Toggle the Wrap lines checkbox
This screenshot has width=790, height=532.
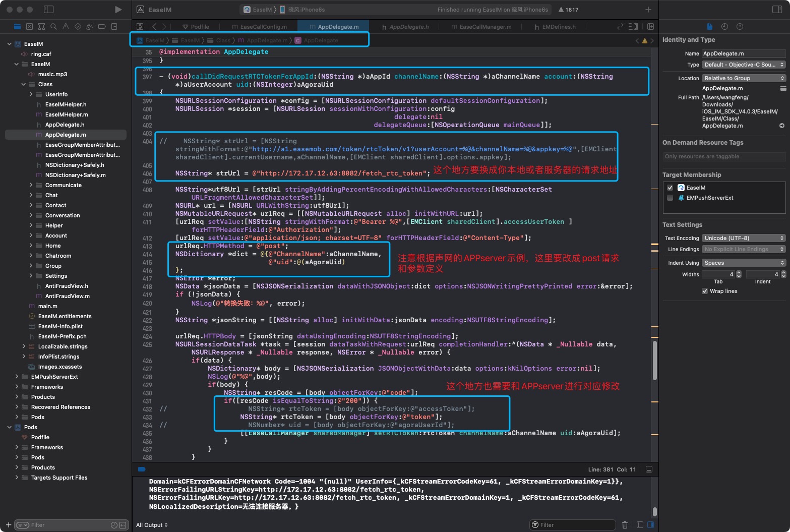705,291
